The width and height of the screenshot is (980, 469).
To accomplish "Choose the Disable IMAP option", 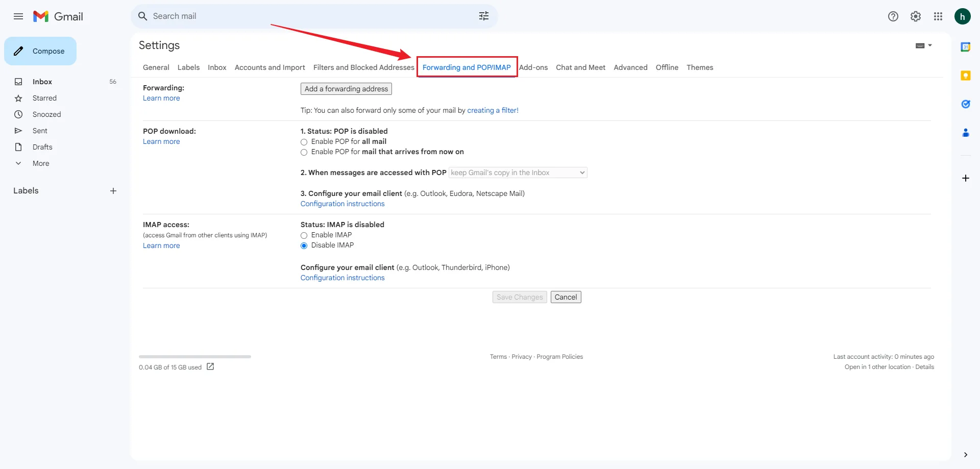I will click(x=304, y=245).
